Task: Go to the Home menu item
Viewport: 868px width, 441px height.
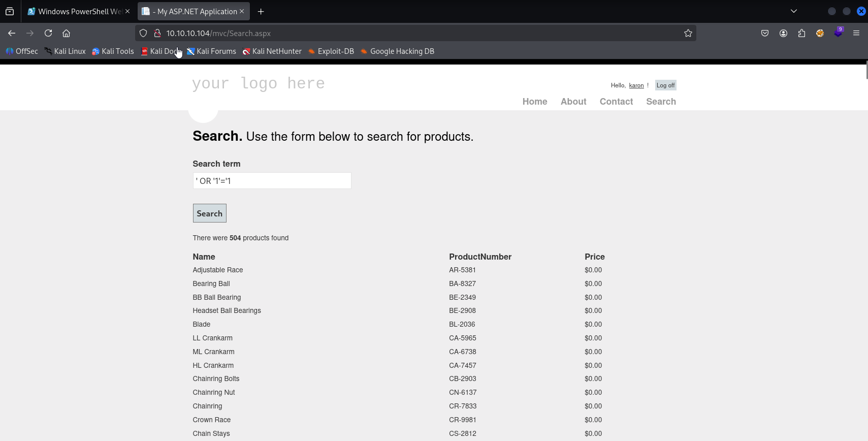Action: point(535,102)
